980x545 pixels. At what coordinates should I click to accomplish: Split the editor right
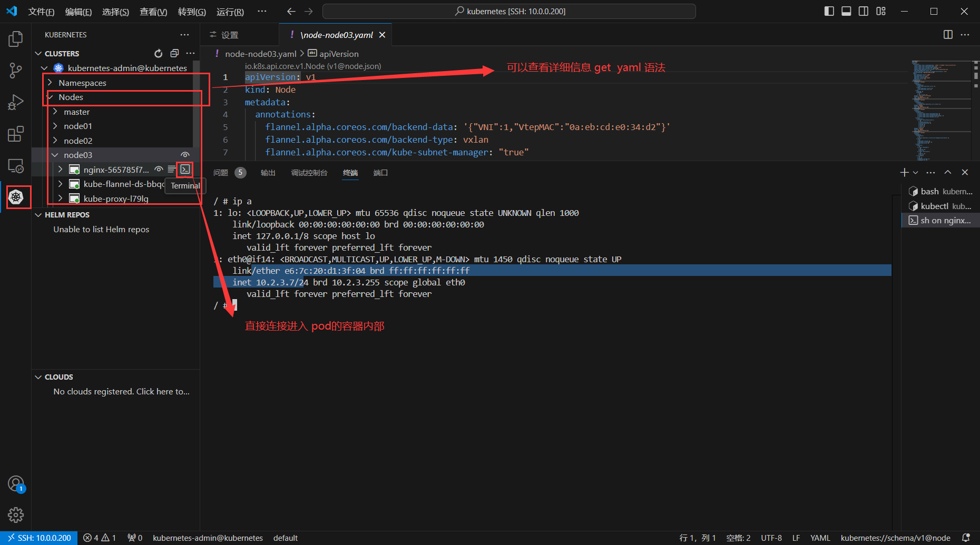[948, 35]
